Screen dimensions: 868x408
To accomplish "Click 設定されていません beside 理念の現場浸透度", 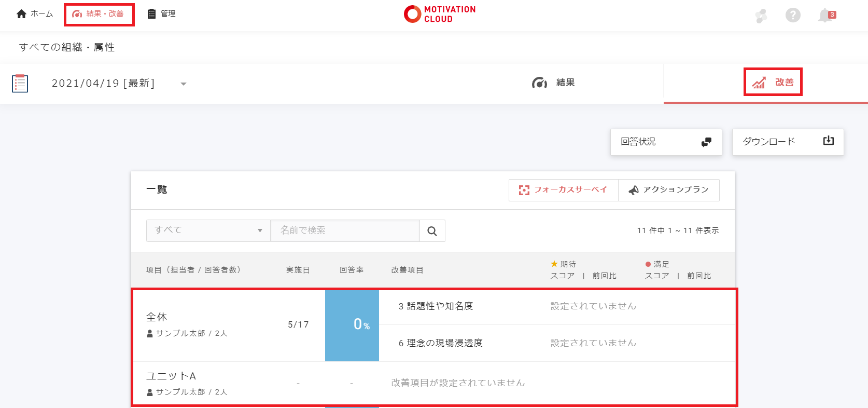I will [x=593, y=343].
